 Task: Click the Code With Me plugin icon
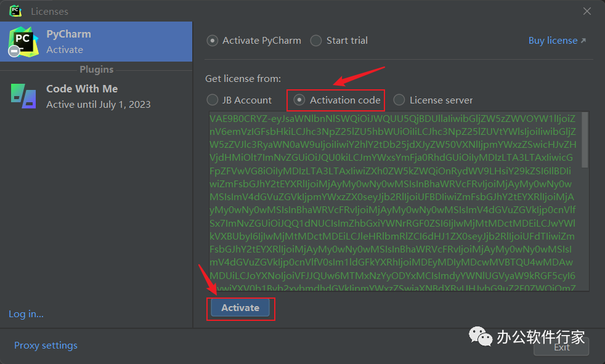click(x=23, y=95)
